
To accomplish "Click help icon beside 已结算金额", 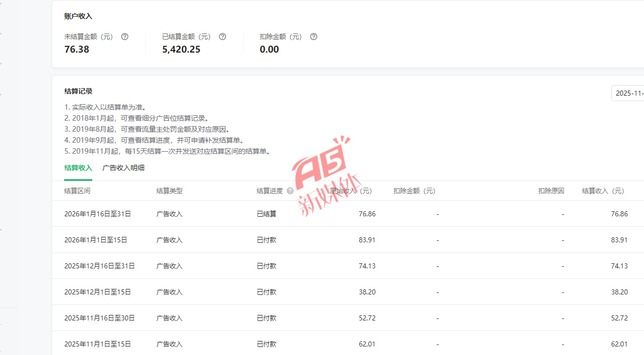I will [223, 37].
